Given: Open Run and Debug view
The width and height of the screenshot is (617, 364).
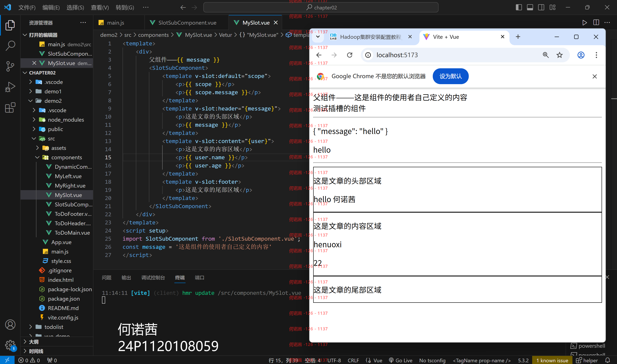Looking at the screenshot, I should coord(10,87).
